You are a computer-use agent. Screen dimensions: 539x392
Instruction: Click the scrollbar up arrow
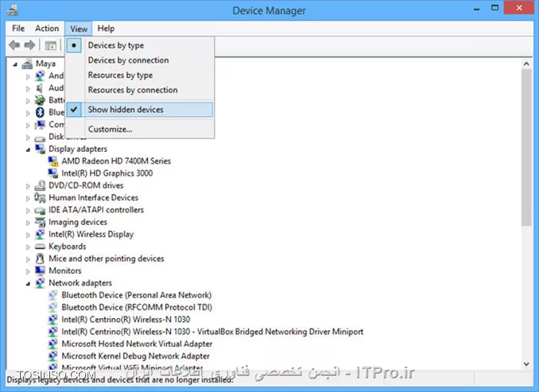click(x=526, y=64)
